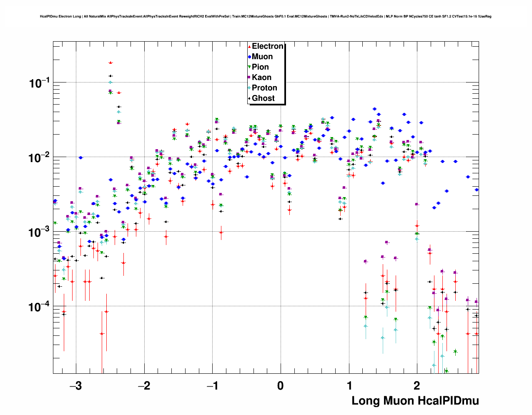
Task: Click the cyan Proton marker in legend
Action: [249, 88]
